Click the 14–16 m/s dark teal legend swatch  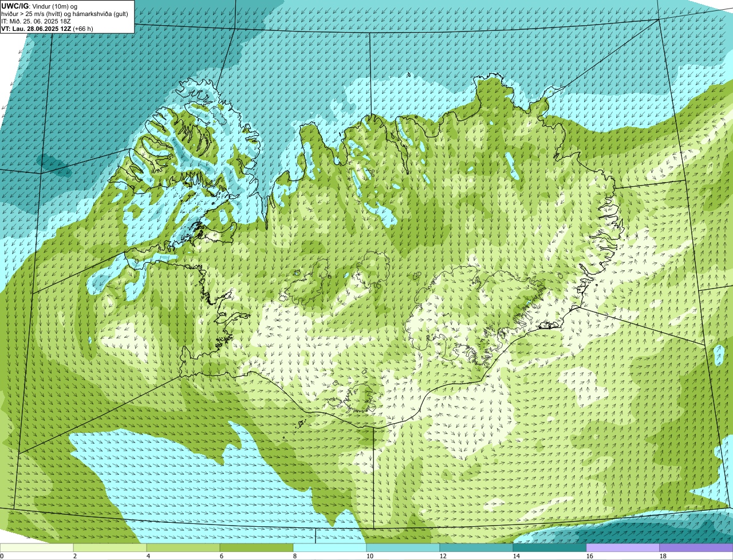(x=550, y=548)
